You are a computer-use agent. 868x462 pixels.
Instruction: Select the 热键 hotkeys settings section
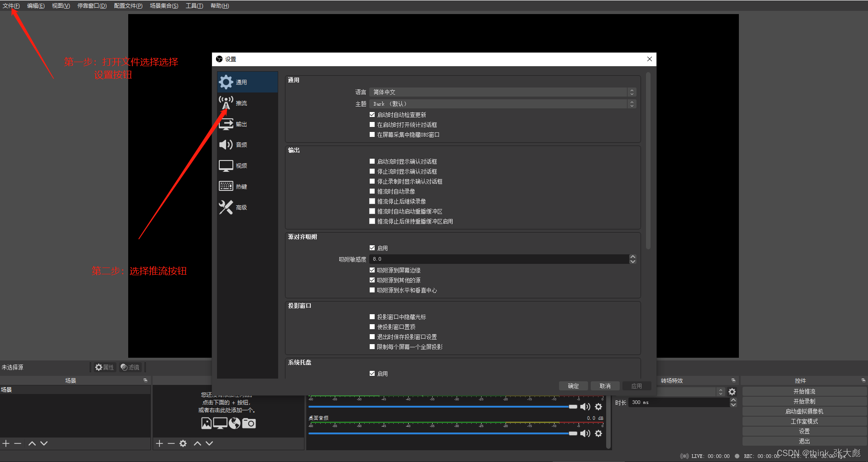click(247, 186)
